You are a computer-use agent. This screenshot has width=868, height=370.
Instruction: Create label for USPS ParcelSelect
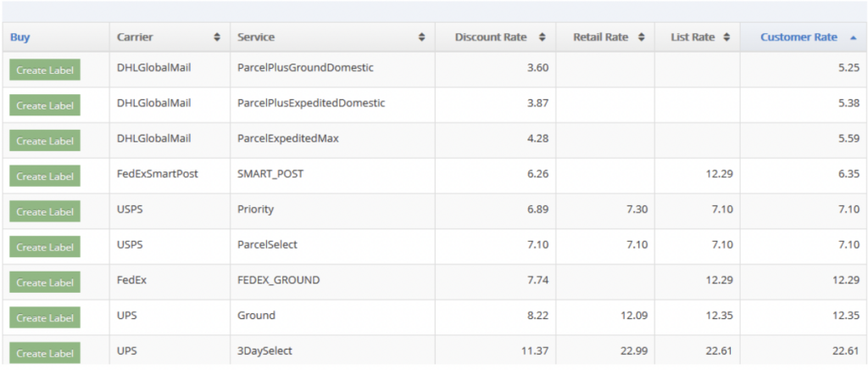45,248
